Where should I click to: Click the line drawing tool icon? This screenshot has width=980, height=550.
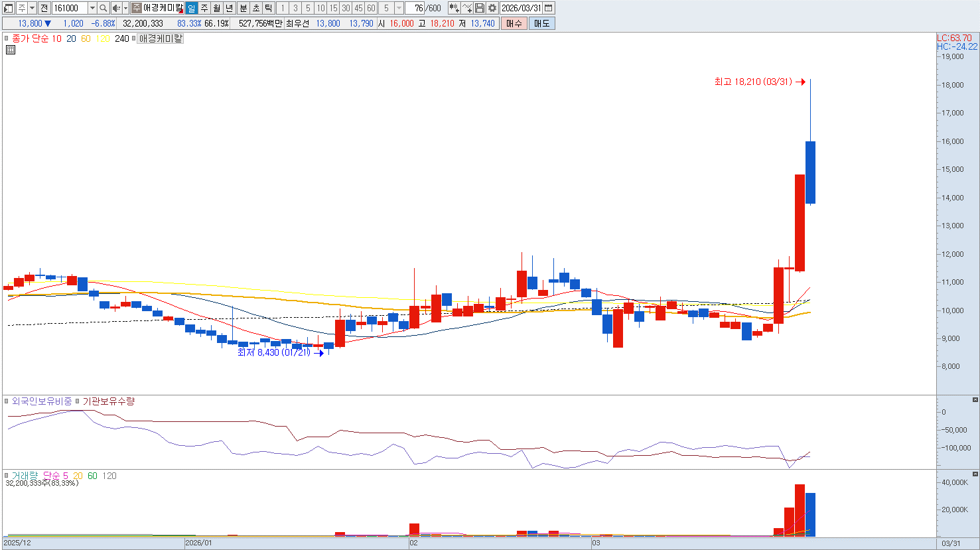click(467, 8)
